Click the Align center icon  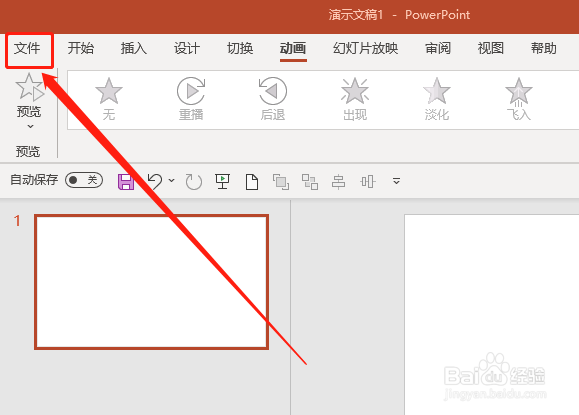pos(339,182)
